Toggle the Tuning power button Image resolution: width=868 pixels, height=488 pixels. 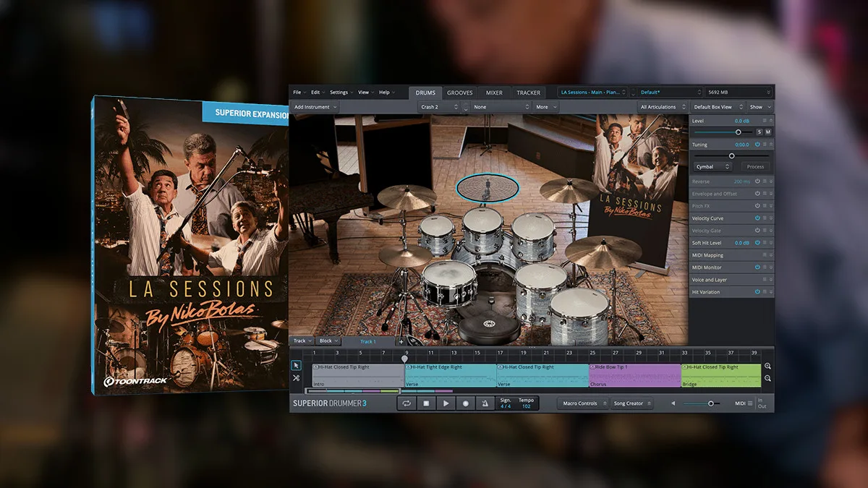757,145
